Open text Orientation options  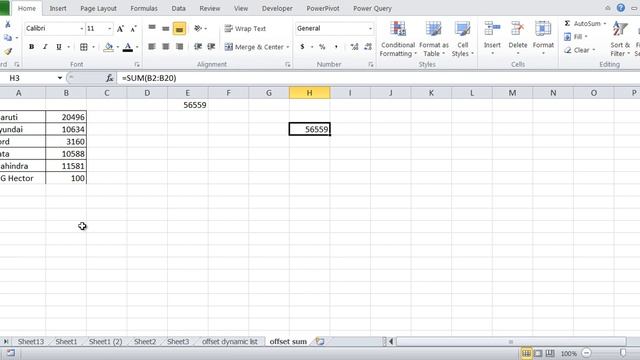(x=200, y=28)
